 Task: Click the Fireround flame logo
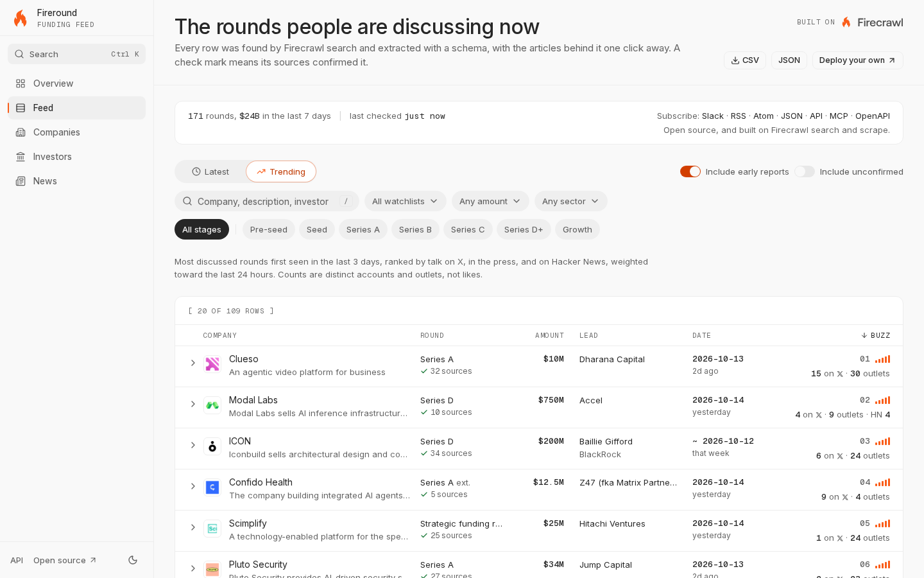21,18
